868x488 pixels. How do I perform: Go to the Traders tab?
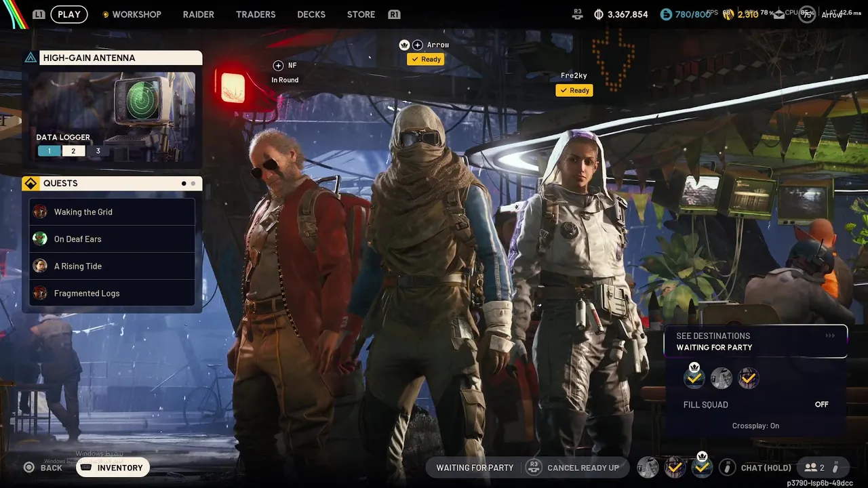point(256,14)
